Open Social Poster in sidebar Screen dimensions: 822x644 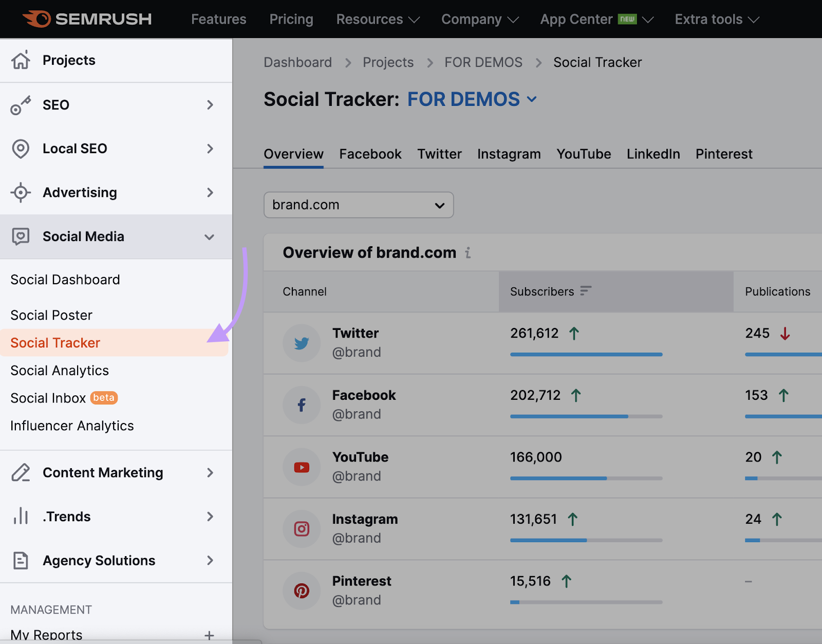(51, 315)
